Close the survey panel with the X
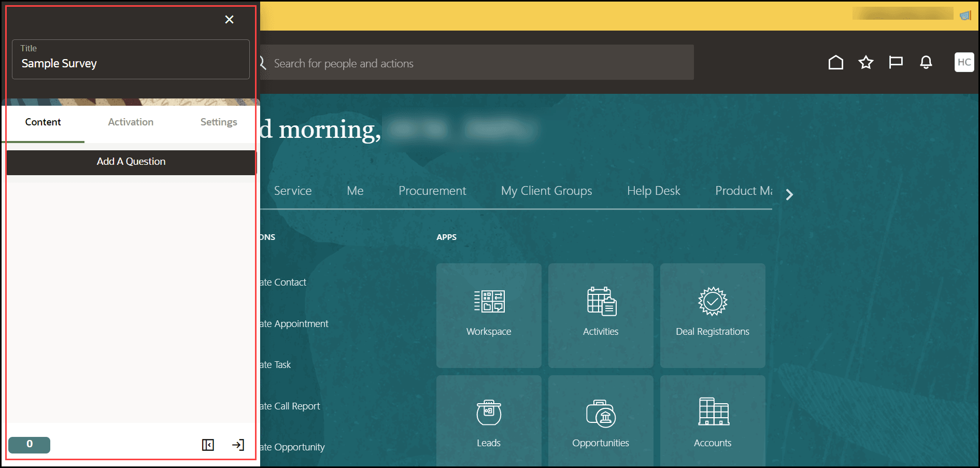Viewport: 980px width, 468px height. tap(229, 20)
